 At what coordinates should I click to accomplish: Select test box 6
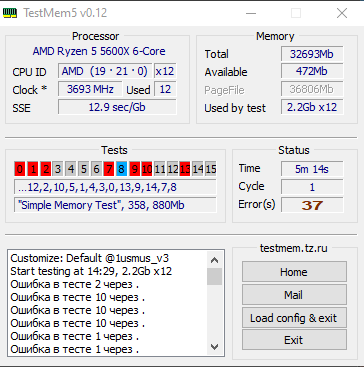pyautogui.click(x=96, y=169)
